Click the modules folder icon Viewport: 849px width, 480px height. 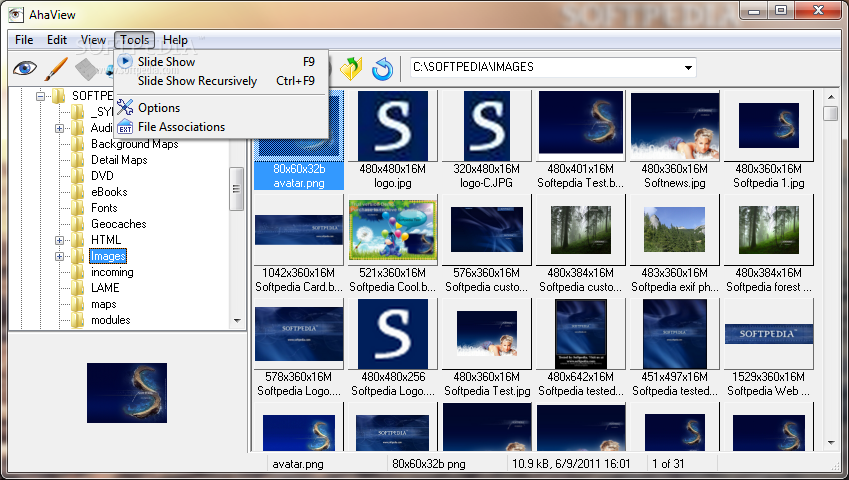77,320
